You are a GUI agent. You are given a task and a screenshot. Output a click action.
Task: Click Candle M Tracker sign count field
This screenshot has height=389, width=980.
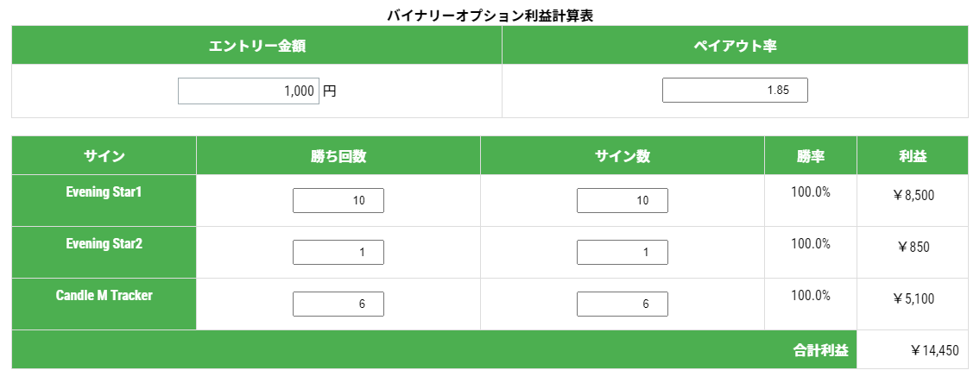point(622,304)
